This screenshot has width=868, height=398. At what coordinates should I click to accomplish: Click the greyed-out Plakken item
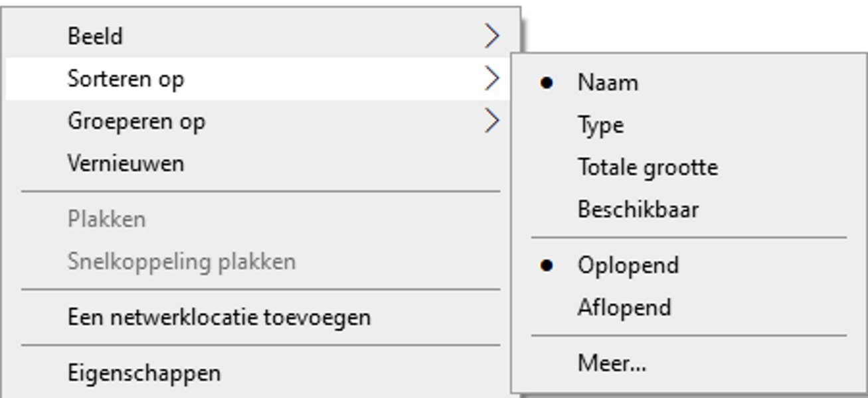point(106,220)
